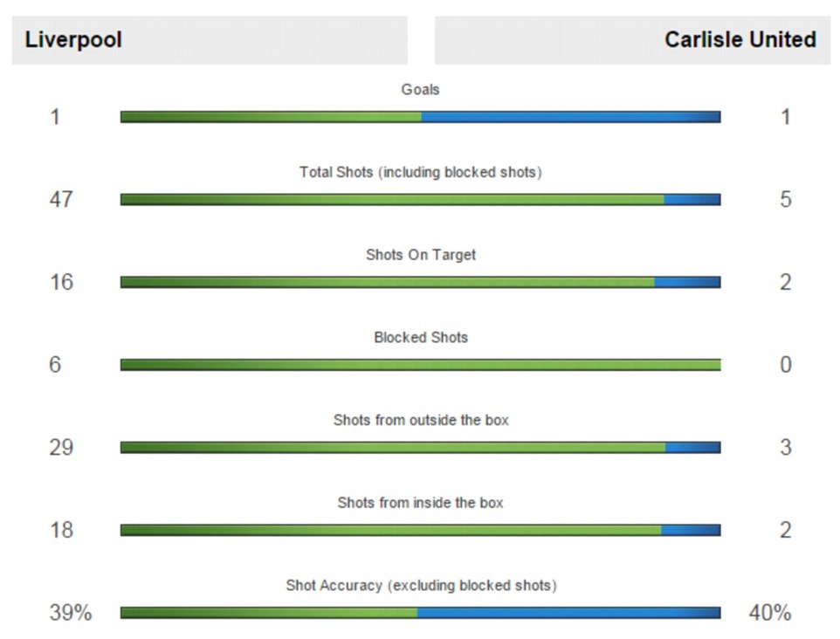
Task: Click Carlisle United's 40% shot accuracy value
Action: click(x=769, y=613)
